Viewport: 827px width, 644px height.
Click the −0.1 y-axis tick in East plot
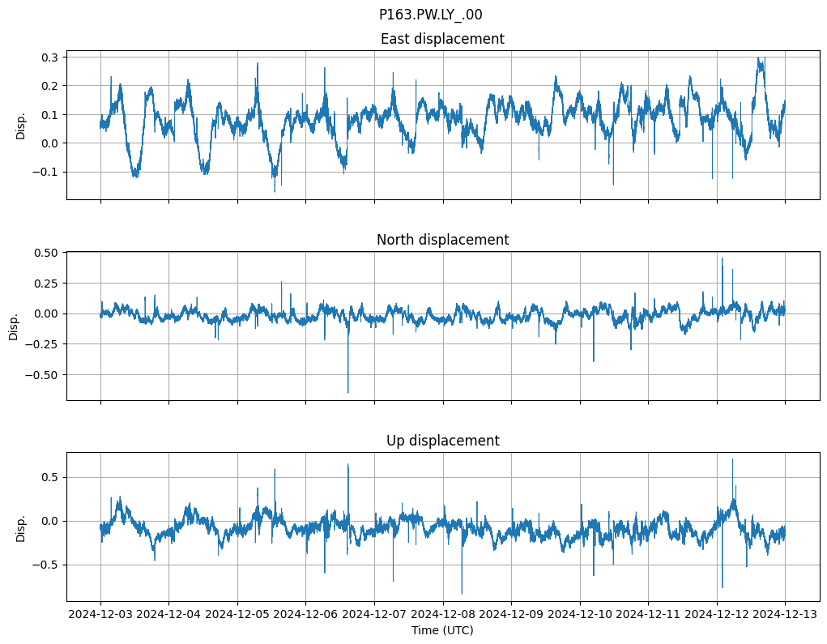pos(47,172)
